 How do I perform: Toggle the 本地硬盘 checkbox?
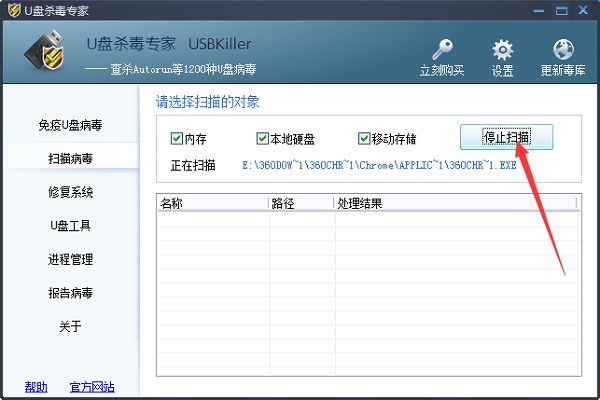pyautogui.click(x=263, y=138)
